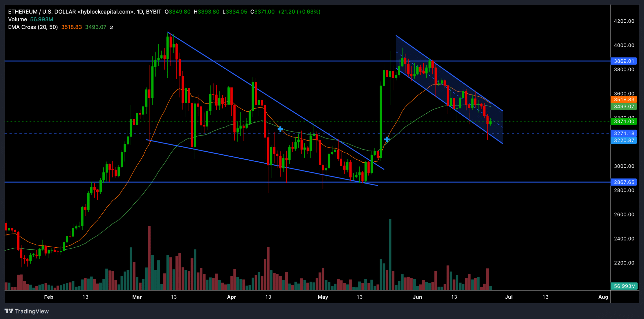
Task: Click the 3334.05 low value in header
Action: (x=236, y=12)
